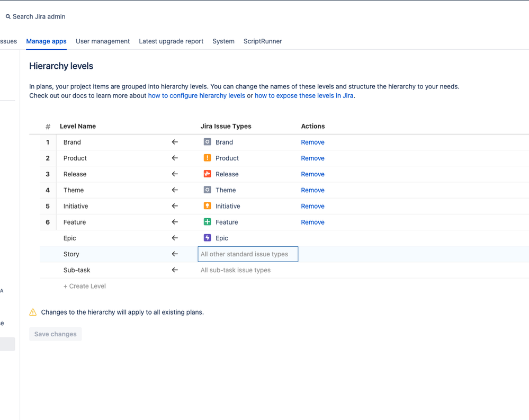Click the green Feature plus icon

(x=207, y=222)
